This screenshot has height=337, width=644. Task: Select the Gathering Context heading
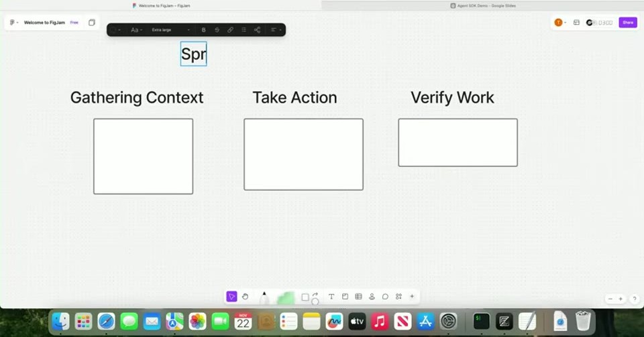click(x=137, y=98)
